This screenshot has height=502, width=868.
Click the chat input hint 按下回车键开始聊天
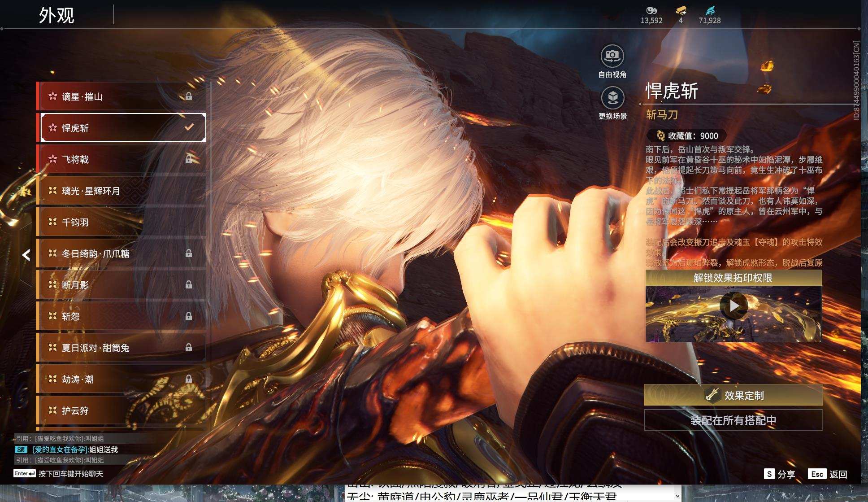click(71, 474)
